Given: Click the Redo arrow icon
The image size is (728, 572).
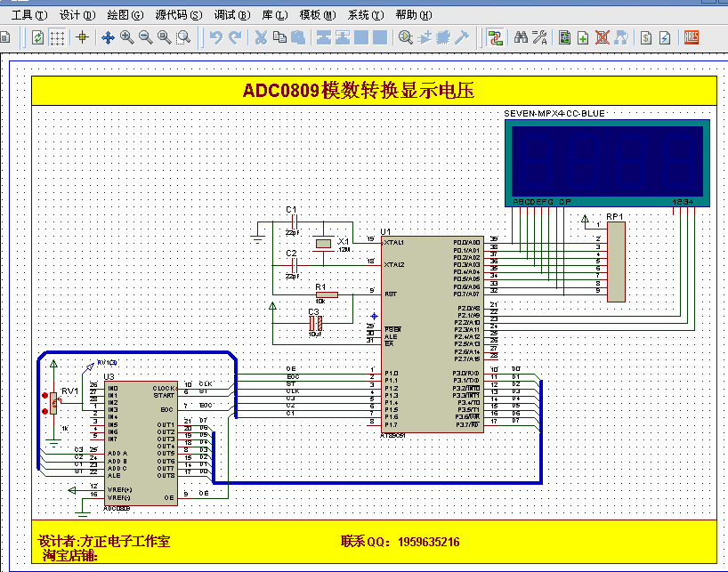Looking at the screenshot, I should (x=235, y=37).
